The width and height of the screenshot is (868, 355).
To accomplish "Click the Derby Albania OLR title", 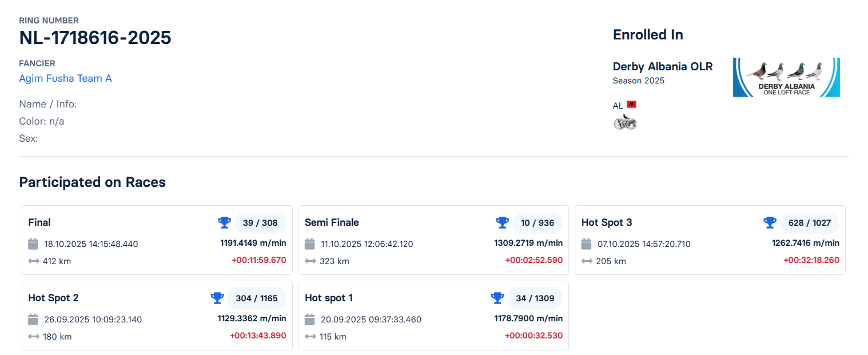I will 662,66.
